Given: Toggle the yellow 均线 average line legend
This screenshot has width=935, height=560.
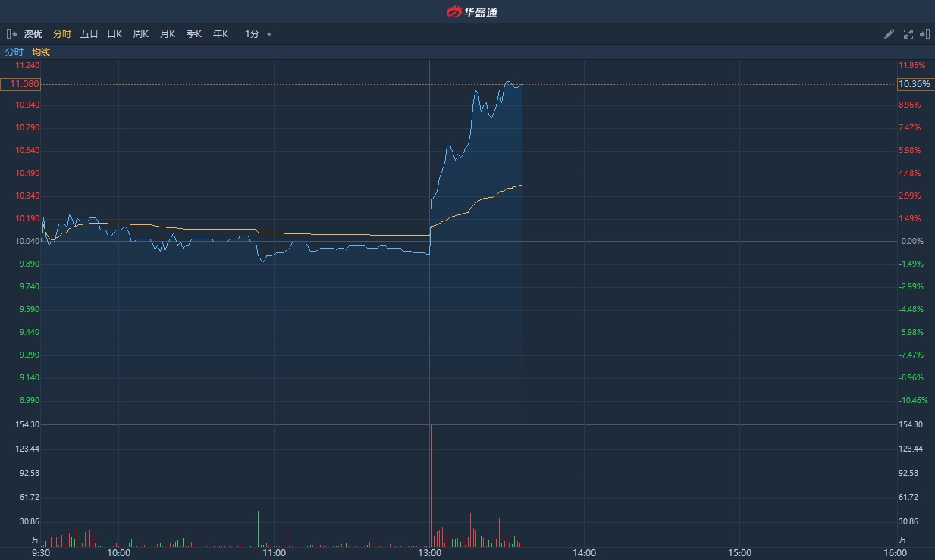Looking at the screenshot, I should [x=41, y=52].
